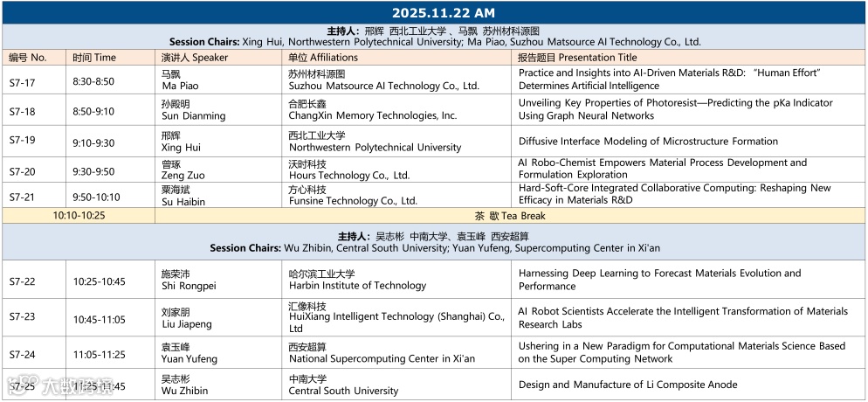Click 'Design and Manufacture of Li Composite Anode'

[x=628, y=385]
